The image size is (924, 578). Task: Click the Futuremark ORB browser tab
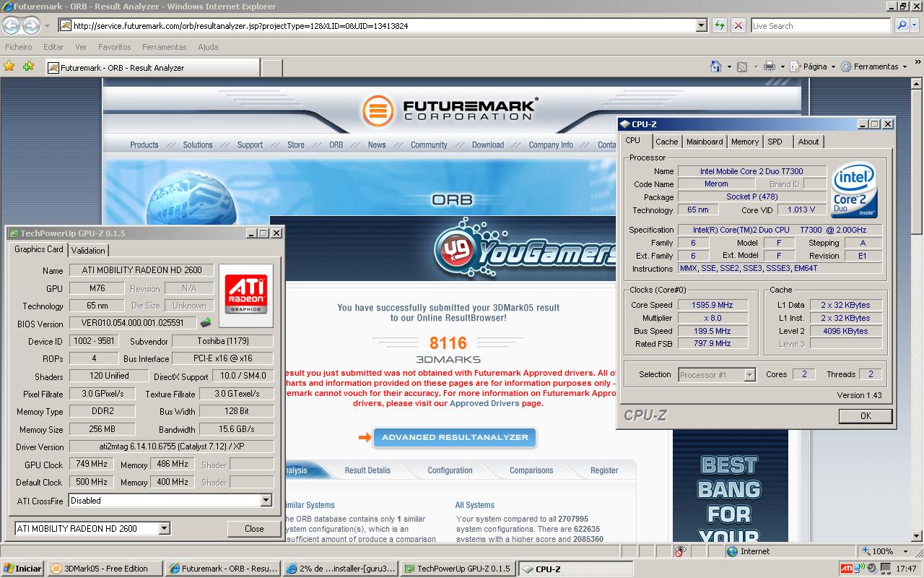pos(152,67)
